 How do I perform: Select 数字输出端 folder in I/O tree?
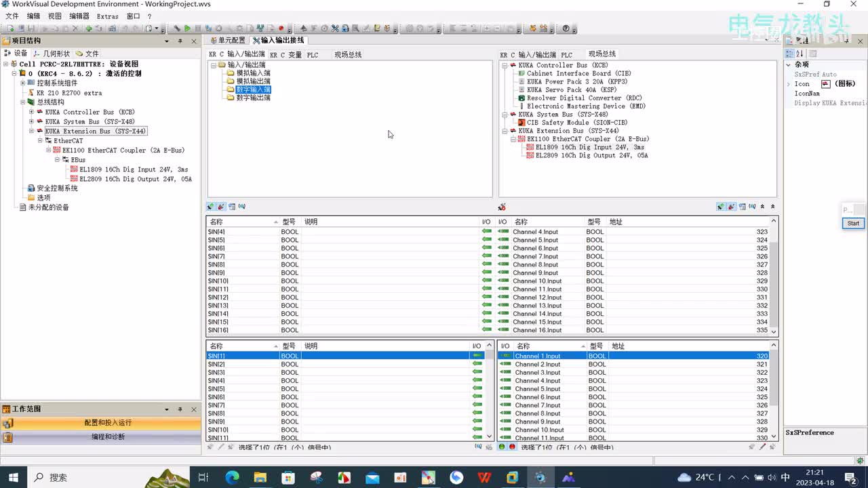click(x=253, y=98)
